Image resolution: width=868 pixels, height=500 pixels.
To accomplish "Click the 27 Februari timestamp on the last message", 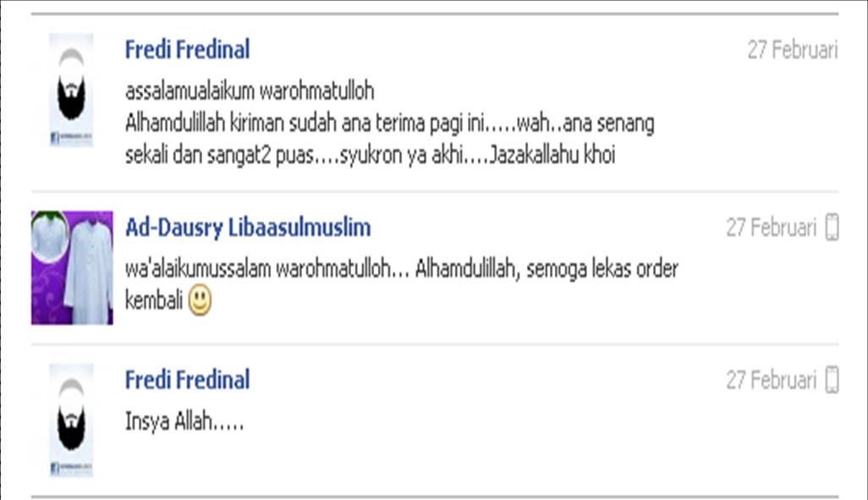I will pos(771,381).
